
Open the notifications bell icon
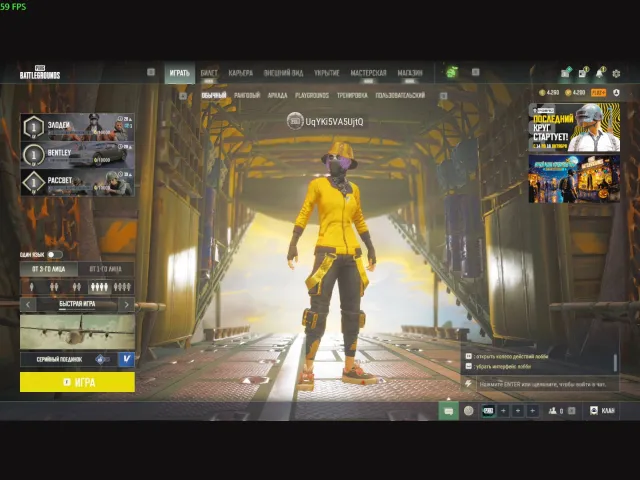click(x=599, y=73)
